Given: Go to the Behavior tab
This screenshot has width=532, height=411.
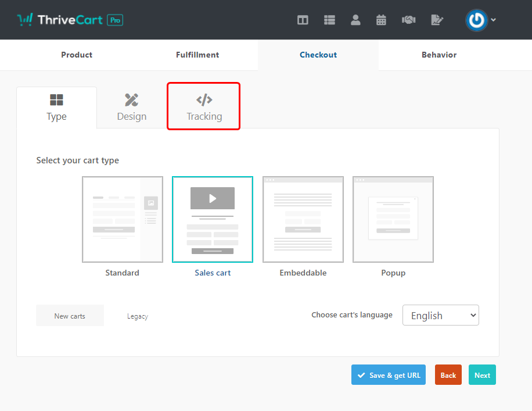Looking at the screenshot, I should point(438,55).
